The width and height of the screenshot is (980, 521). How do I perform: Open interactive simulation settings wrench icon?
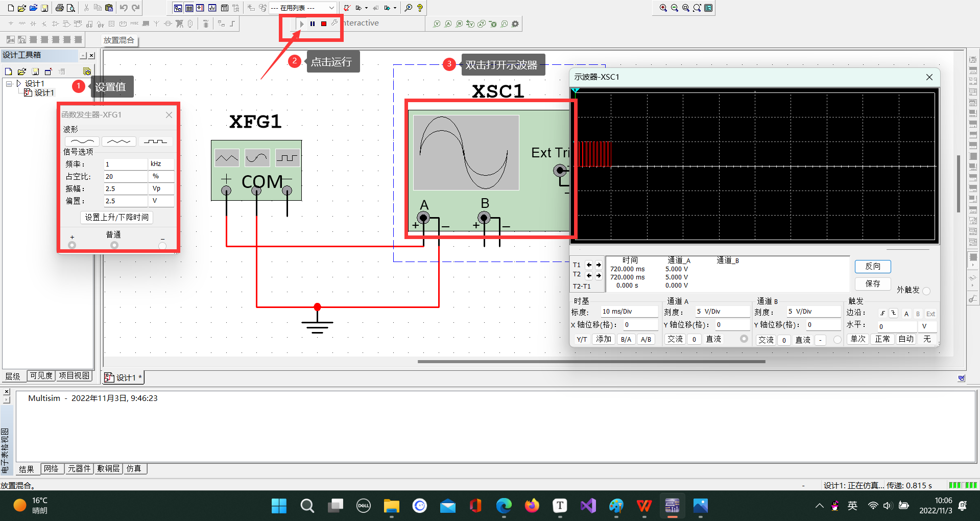pos(334,23)
